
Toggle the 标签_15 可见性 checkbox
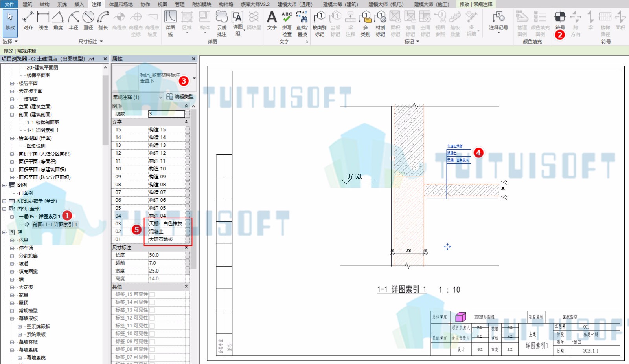coord(152,294)
